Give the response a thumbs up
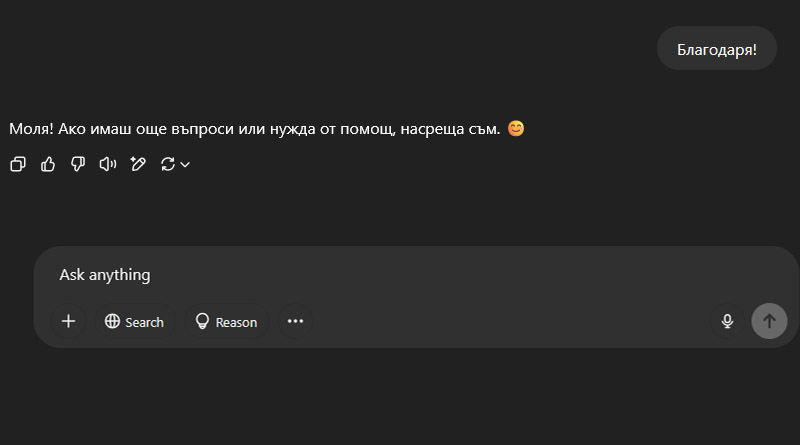 (x=48, y=164)
